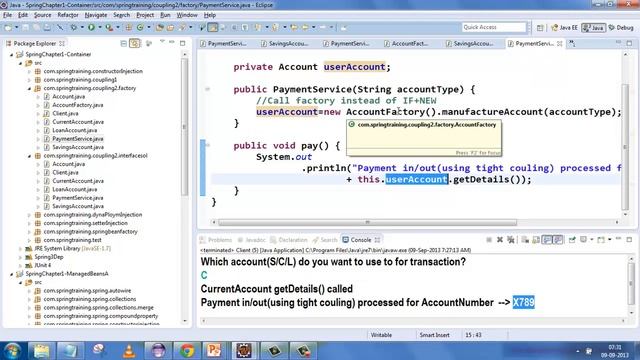The image size is (640, 360).
Task: Toggle Mark Occurrences in main toolbar
Action: (213, 27)
